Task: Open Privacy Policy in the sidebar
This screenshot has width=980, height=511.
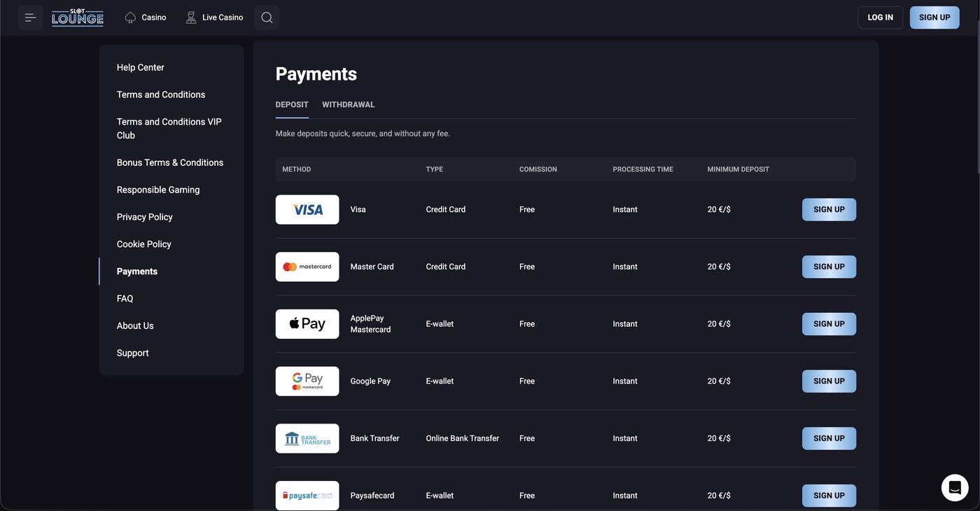Action: coord(145,217)
